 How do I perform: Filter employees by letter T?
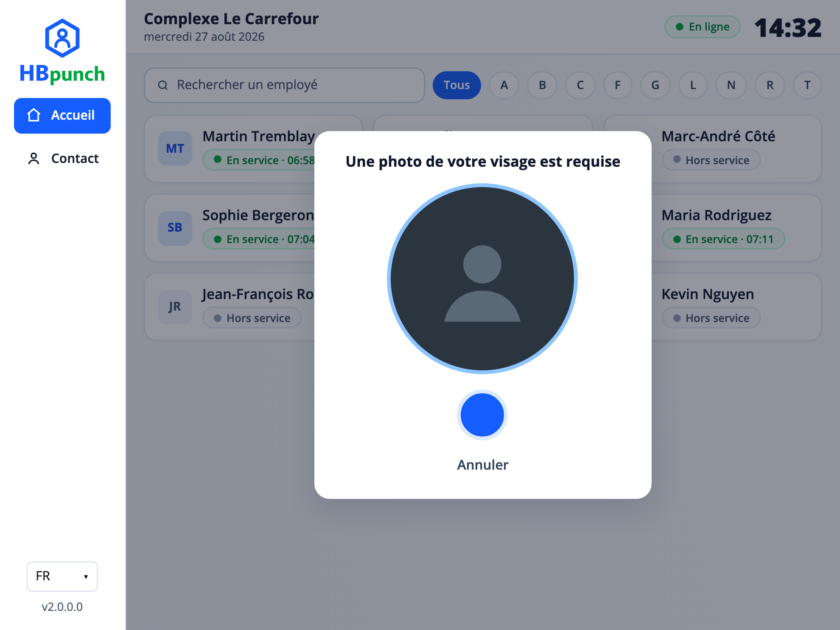tap(807, 85)
